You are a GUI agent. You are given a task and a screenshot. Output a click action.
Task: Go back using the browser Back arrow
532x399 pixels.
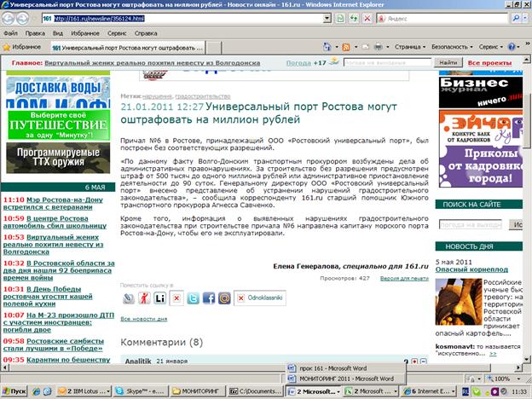pyautogui.click(x=9, y=18)
